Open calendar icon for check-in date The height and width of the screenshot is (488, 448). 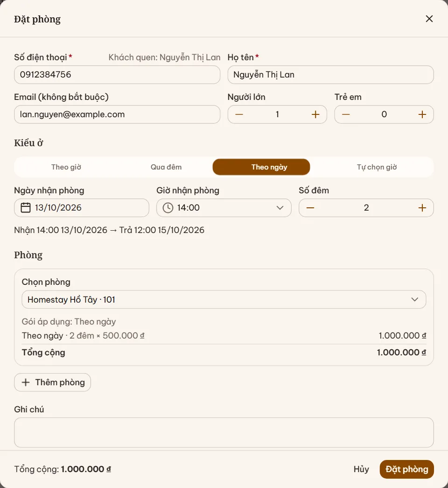coord(26,208)
